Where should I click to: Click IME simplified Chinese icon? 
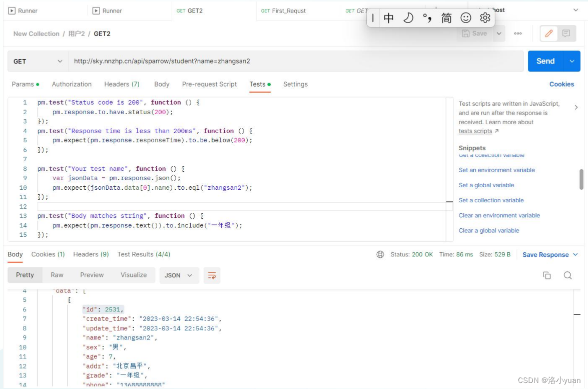pos(446,18)
